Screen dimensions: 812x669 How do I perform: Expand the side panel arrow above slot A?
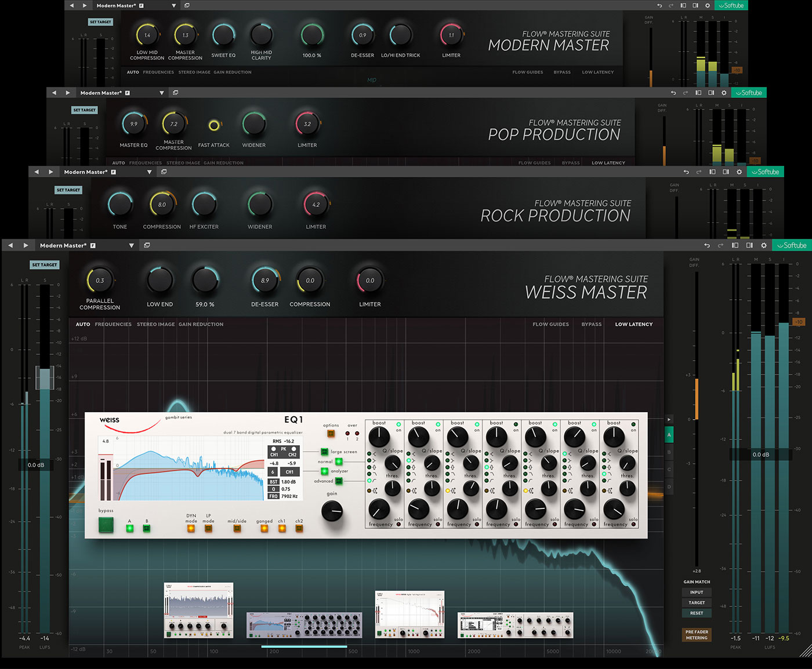(x=669, y=419)
